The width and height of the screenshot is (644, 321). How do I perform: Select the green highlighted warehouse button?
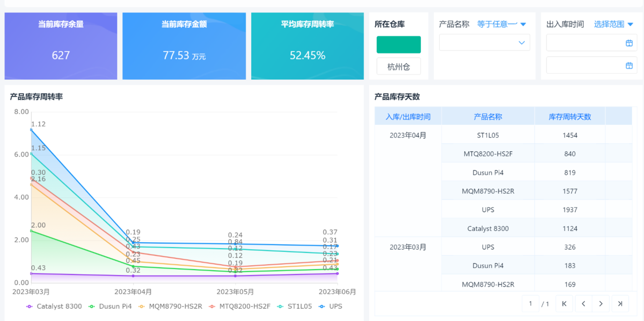point(399,44)
